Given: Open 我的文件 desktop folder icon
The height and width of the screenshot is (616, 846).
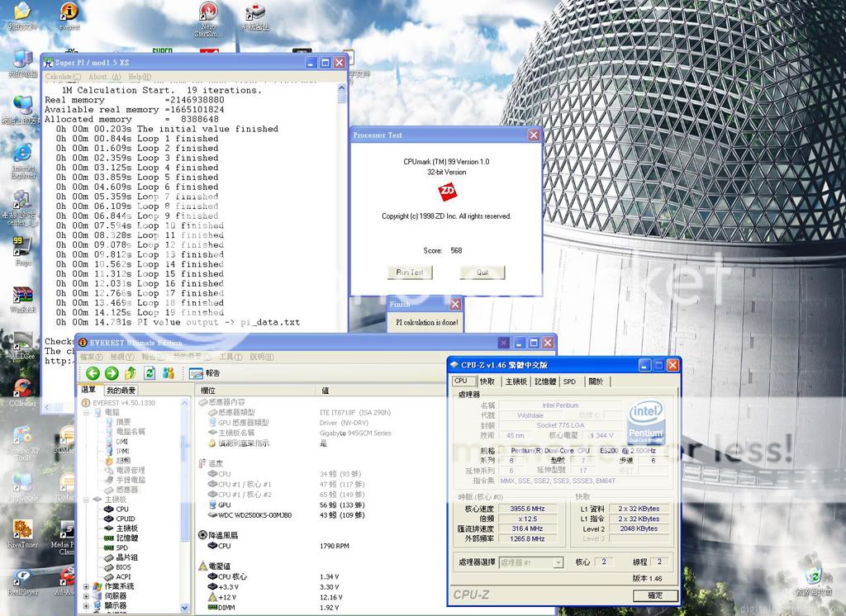Looking at the screenshot, I should coord(22,17).
